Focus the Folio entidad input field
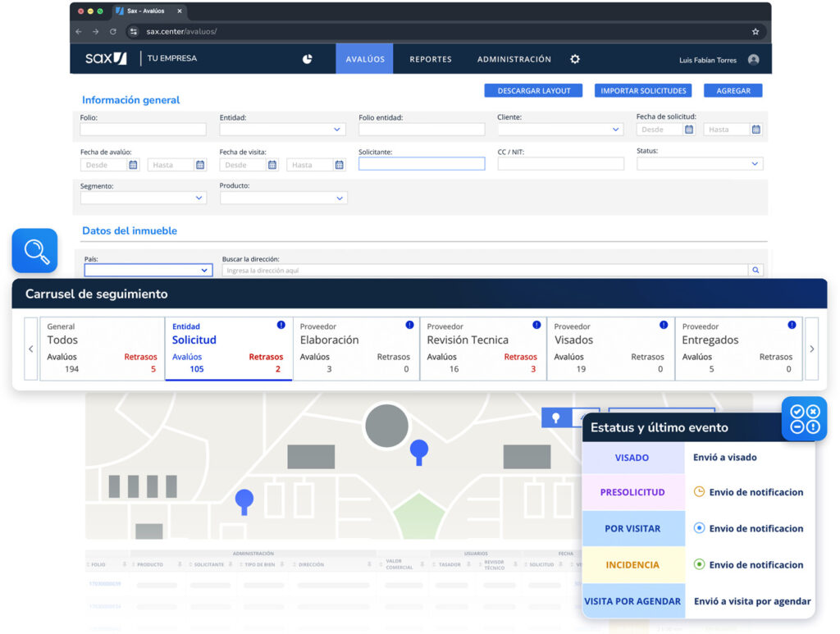The height and width of the screenshot is (634, 840). (x=422, y=129)
